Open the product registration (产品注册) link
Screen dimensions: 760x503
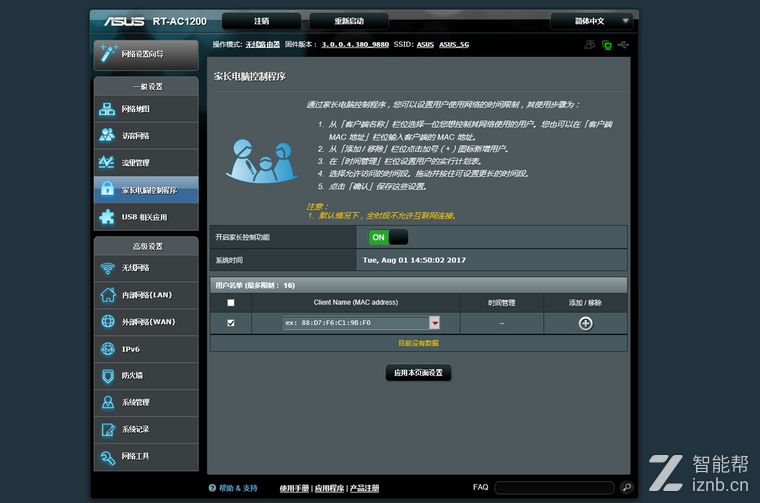pyautogui.click(x=364, y=488)
